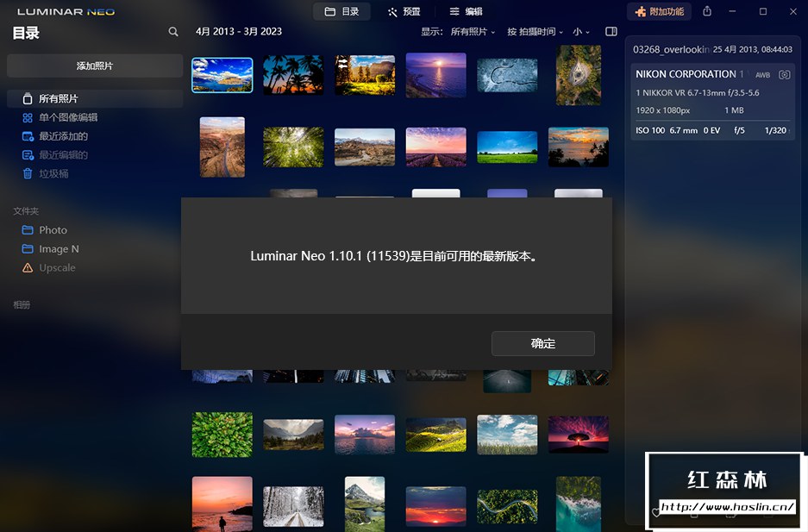
Task: Select the red tree sunset thumbnail
Action: 578,435
